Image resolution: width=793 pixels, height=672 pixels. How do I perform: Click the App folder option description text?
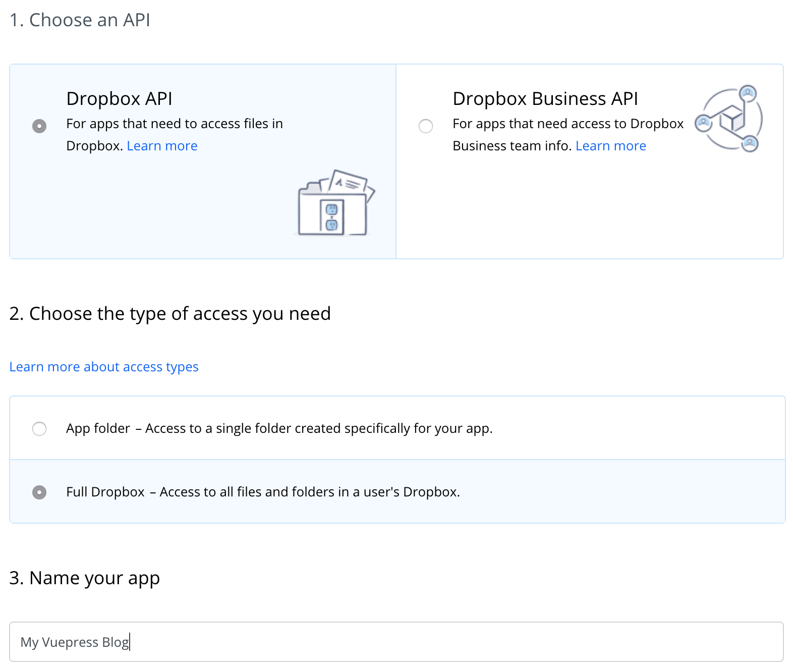pyautogui.click(x=279, y=428)
